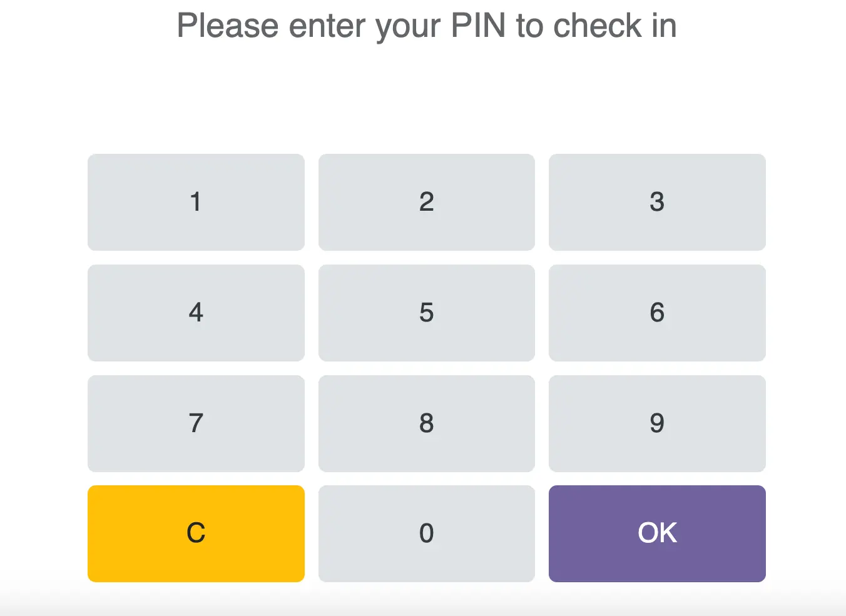Hit the 5 key in center
The image size is (846, 616).
pos(427,313)
